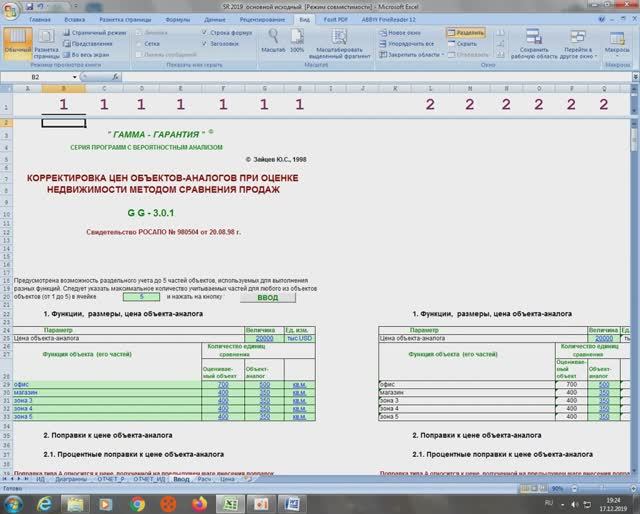Viewport: 640px width, 514px height.
Task: Open Excel help question mark icon
Action: 602,19
